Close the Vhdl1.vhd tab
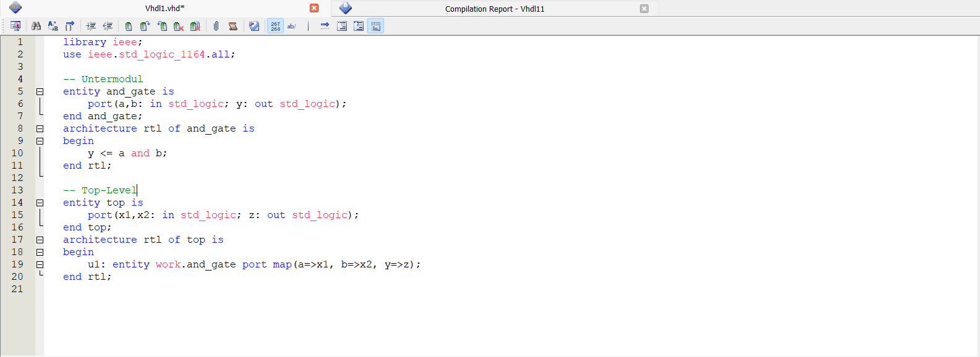 314,8
